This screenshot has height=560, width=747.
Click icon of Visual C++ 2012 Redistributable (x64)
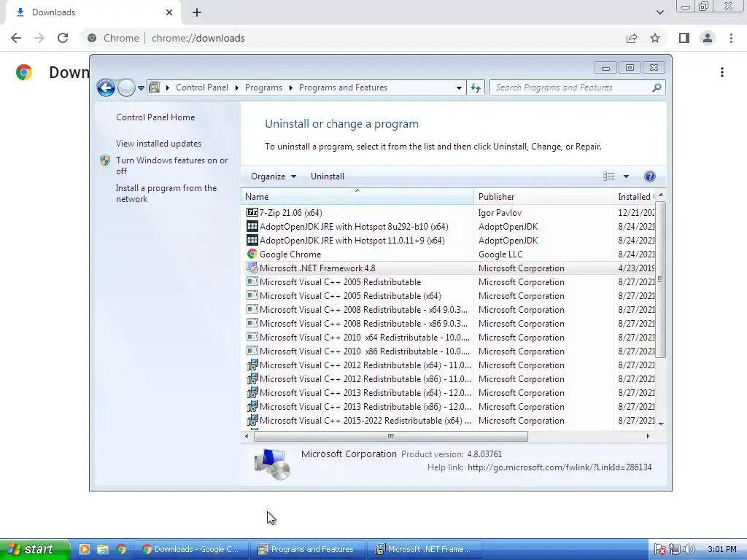coord(252,365)
